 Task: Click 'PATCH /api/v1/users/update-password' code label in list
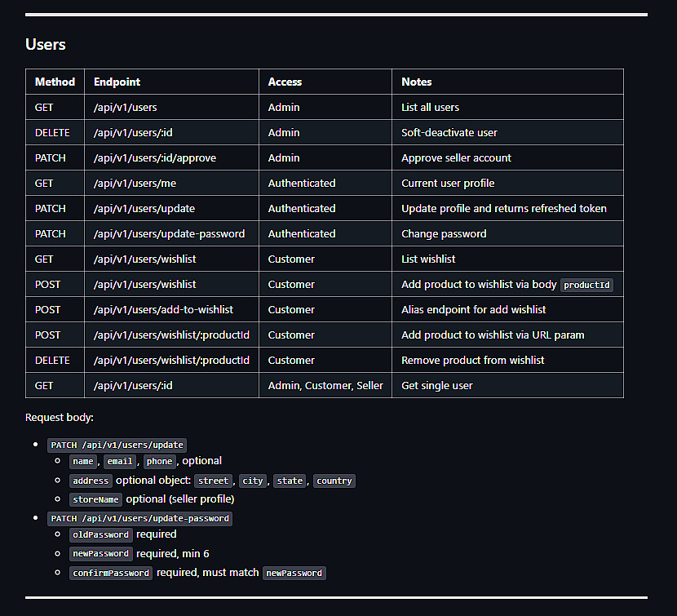pos(139,518)
